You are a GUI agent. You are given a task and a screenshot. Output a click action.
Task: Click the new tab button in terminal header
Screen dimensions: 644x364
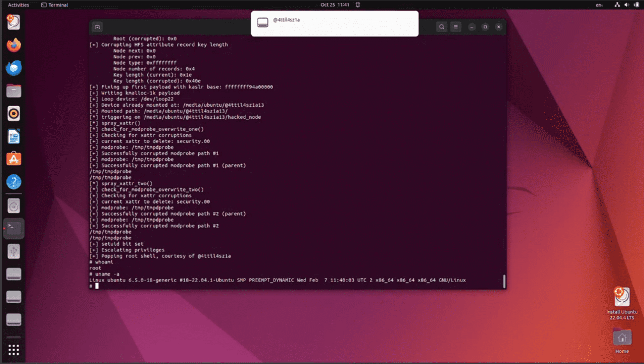pyautogui.click(x=97, y=27)
